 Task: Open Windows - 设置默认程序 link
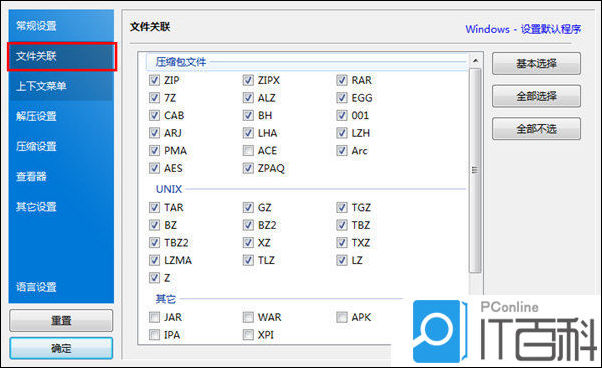(523, 29)
